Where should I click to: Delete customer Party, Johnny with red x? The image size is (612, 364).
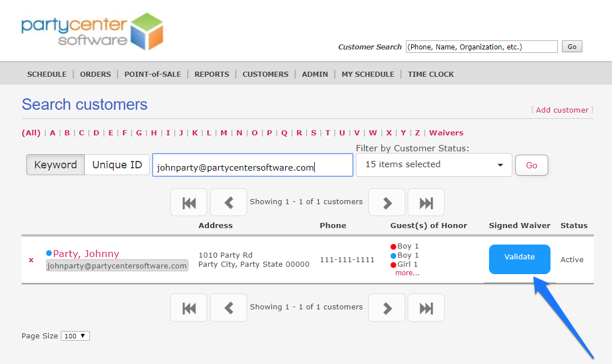tap(31, 260)
